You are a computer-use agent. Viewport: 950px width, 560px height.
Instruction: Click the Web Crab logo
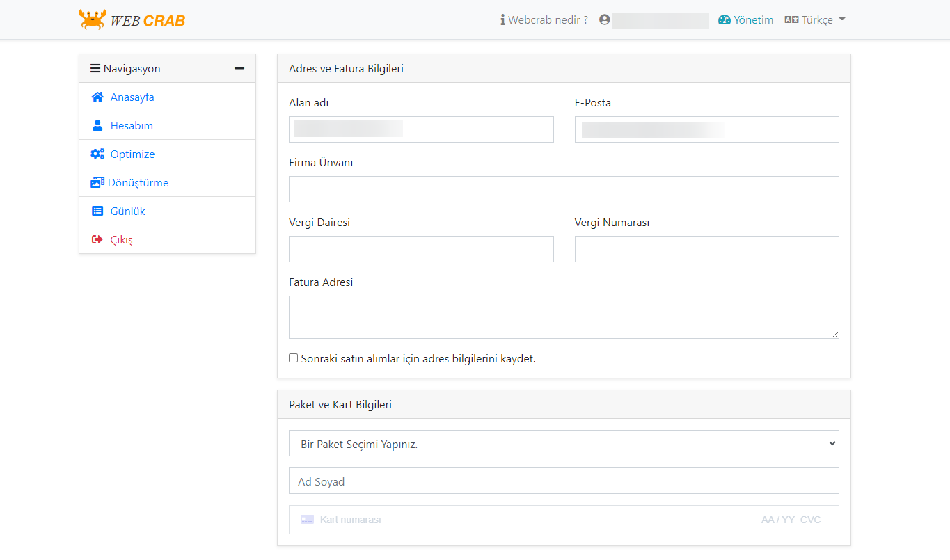(x=132, y=19)
